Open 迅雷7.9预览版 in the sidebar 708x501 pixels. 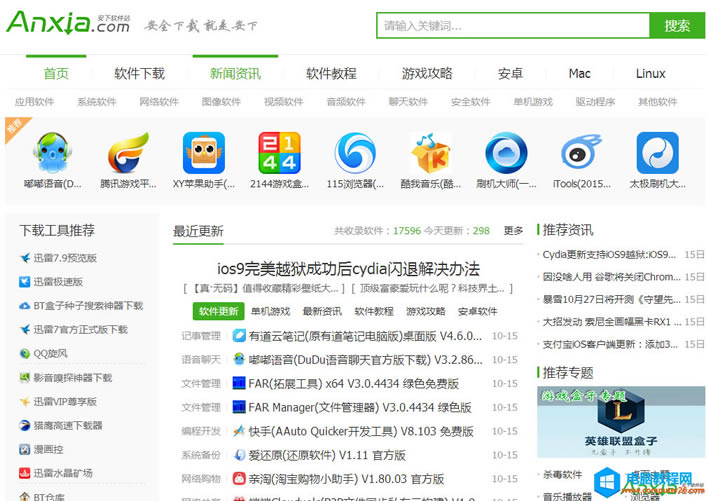click(65, 258)
